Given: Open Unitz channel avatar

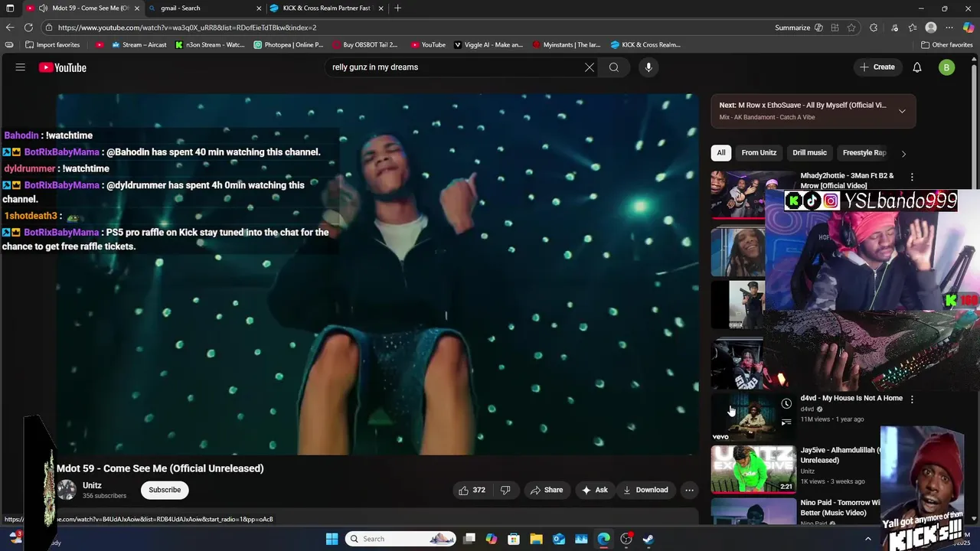Looking at the screenshot, I should click(x=67, y=490).
